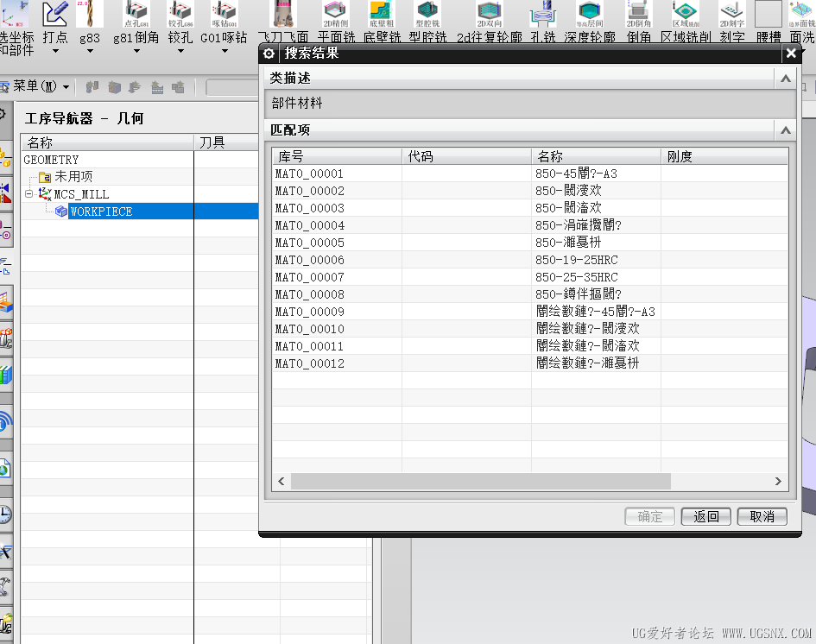Image resolution: width=816 pixels, height=644 pixels.
Task: Select row MAT0_00008
Action: click(x=530, y=294)
